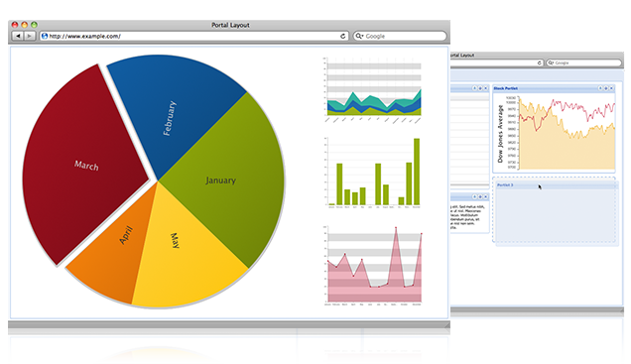Viewport: 631px width, 364px height.
Task: Reload the page in the front window
Action: click(x=343, y=36)
